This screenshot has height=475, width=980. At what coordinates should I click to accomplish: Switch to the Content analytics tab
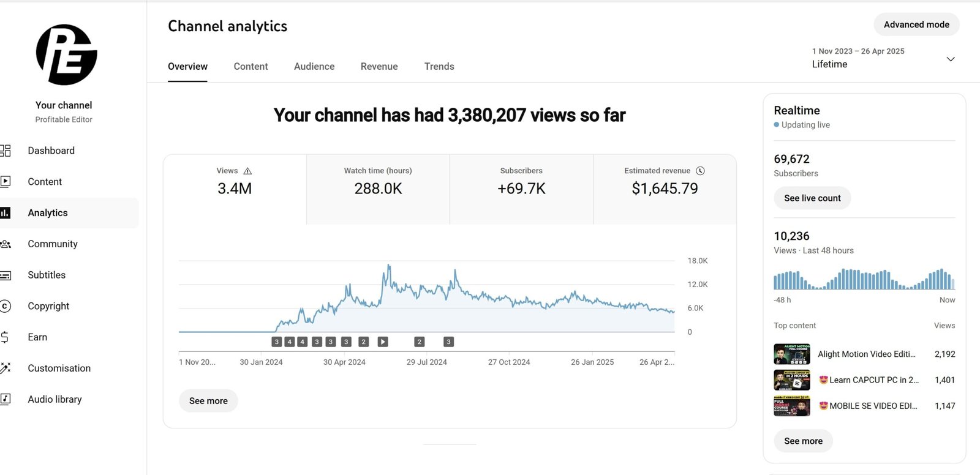pyautogui.click(x=251, y=66)
